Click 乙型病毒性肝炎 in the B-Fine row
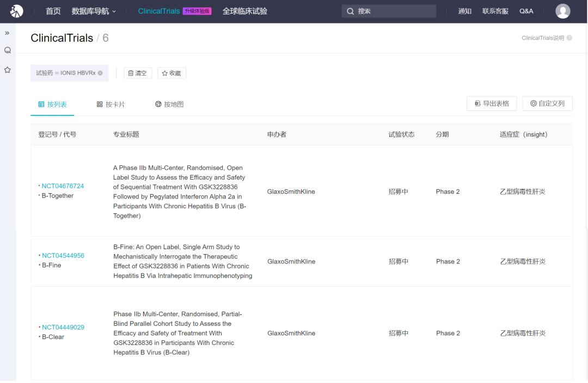The image size is (588, 383). pos(523,261)
